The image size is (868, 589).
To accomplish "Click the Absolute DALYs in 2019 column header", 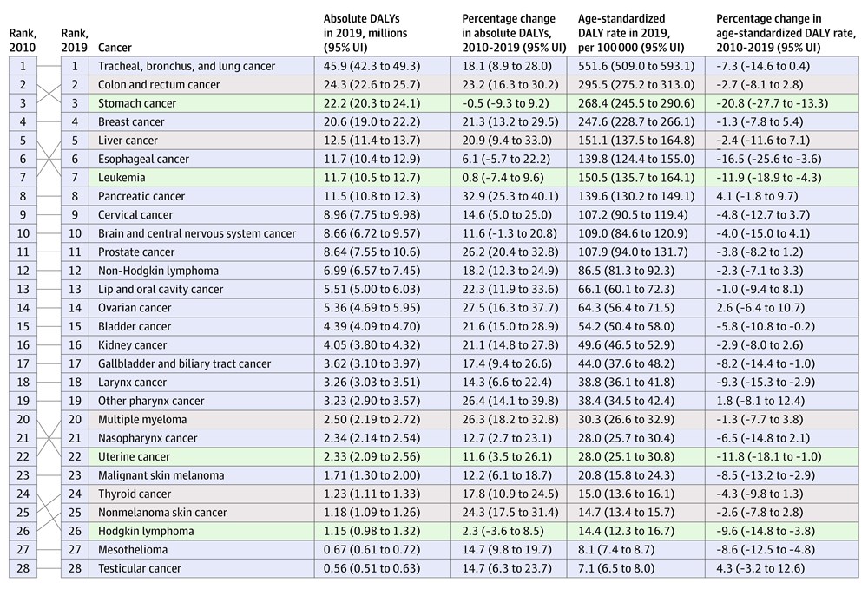I will tap(365, 33).
